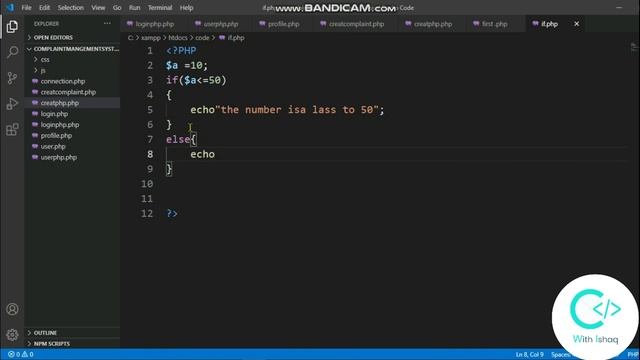Image resolution: width=640 pixels, height=360 pixels.
Task: Click the string "the number isa lass to 50"
Action: pos(297,110)
